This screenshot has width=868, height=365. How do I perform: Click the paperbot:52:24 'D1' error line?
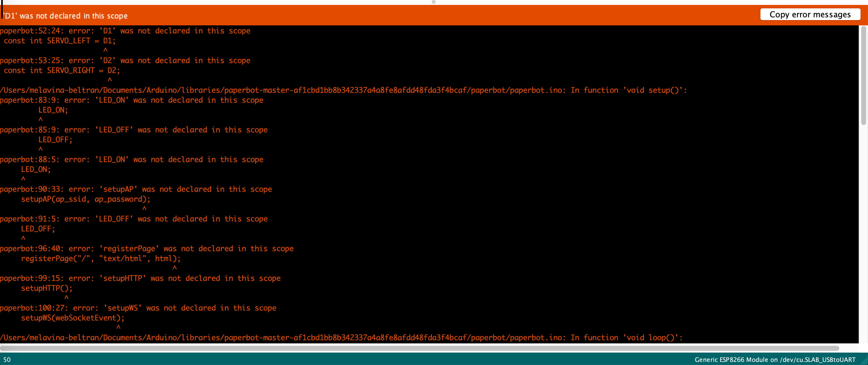tap(125, 31)
